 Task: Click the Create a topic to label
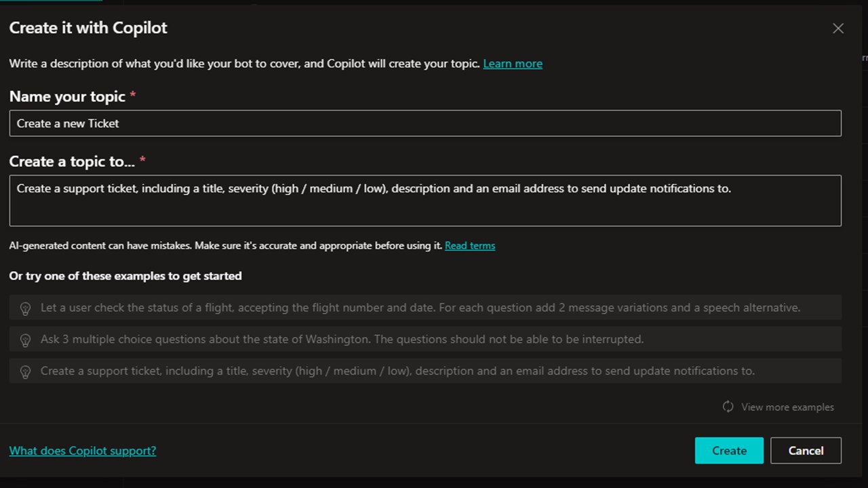tap(72, 162)
